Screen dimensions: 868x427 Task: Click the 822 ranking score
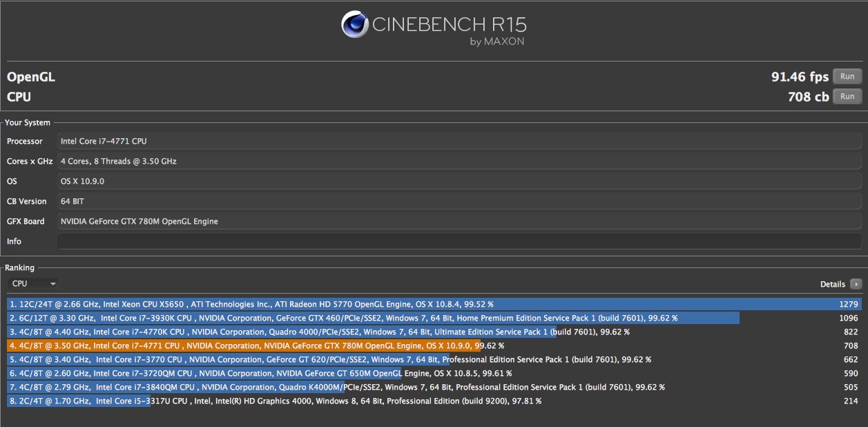pos(851,332)
